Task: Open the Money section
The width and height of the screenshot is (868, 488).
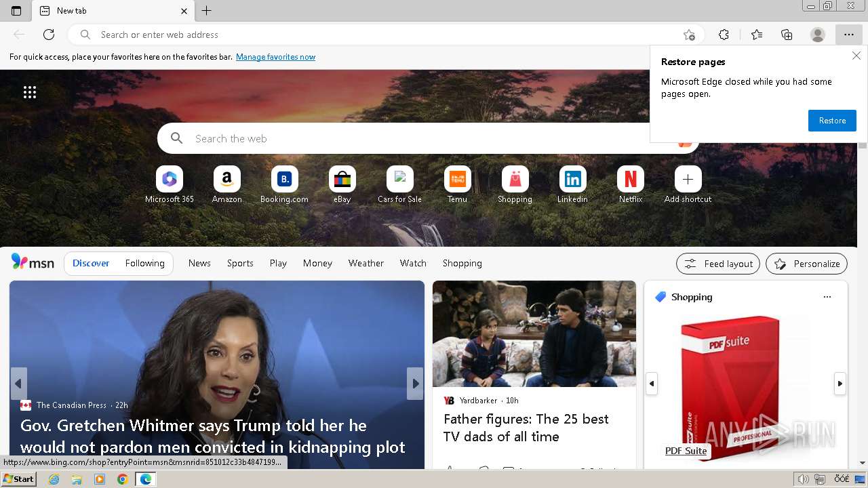Action: coord(317,263)
